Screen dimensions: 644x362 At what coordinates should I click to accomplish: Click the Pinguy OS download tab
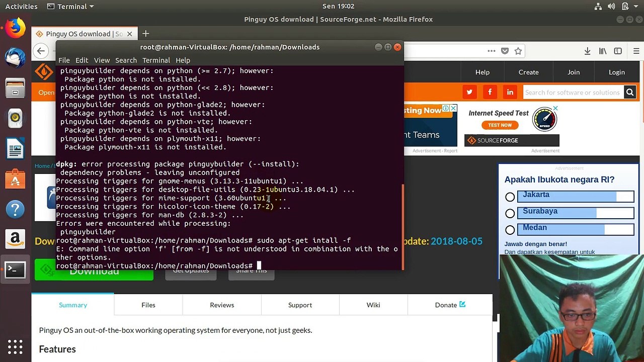pyautogui.click(x=84, y=34)
